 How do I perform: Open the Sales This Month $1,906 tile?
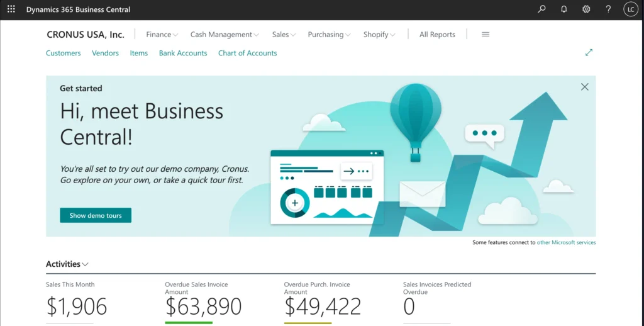click(76, 302)
